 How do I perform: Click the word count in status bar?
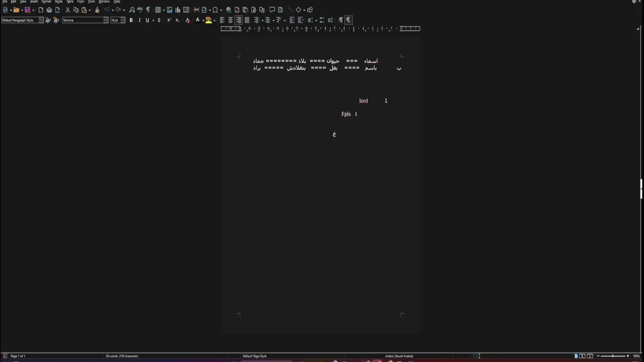tap(122, 356)
